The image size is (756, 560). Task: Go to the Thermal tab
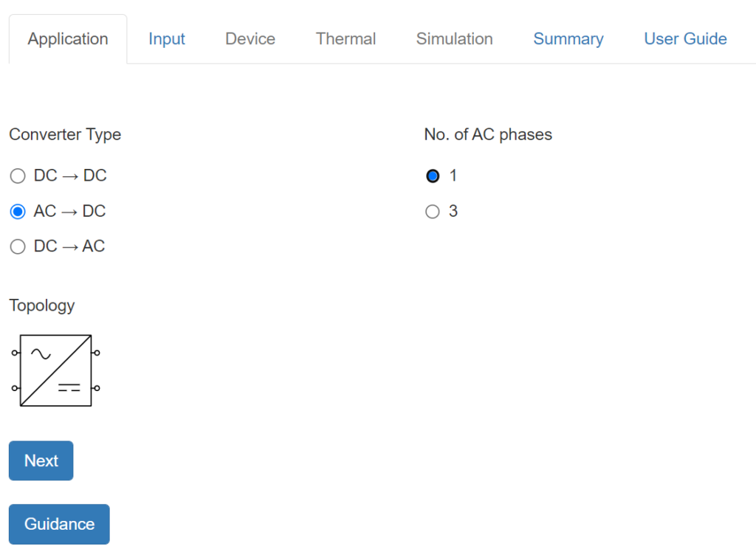point(346,39)
